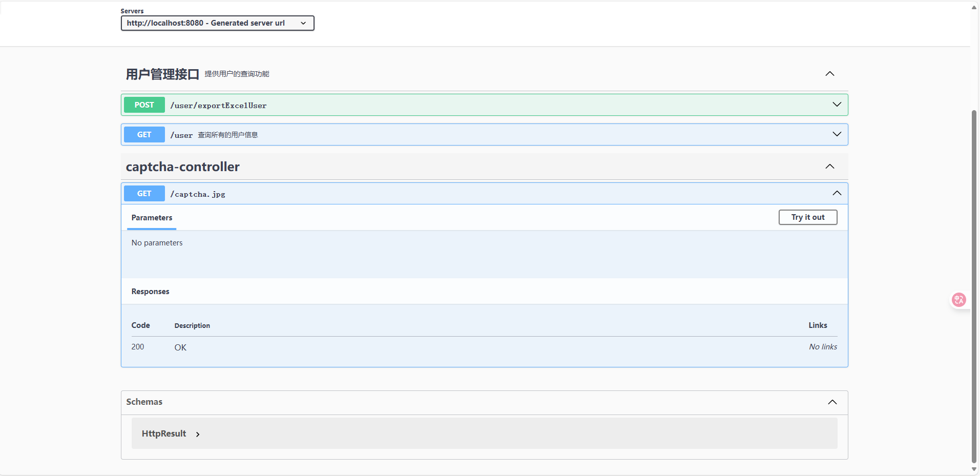Expand the /user/exportExcelUser endpoint arrow
Image resolution: width=980 pixels, height=476 pixels.
pyautogui.click(x=837, y=105)
